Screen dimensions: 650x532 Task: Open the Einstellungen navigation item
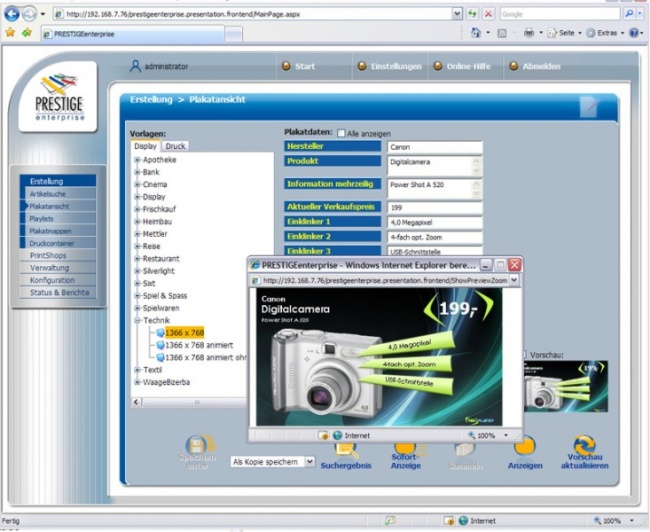coord(390,66)
